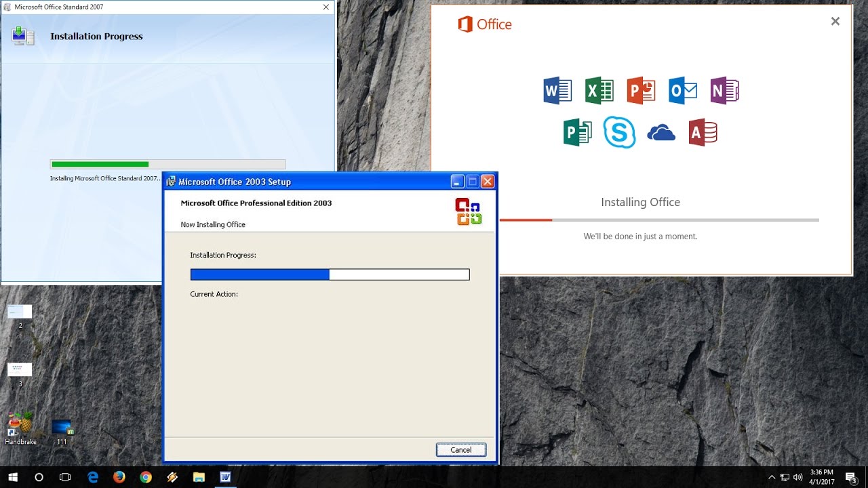Click the PowerPoint icon in Office installer

click(641, 90)
